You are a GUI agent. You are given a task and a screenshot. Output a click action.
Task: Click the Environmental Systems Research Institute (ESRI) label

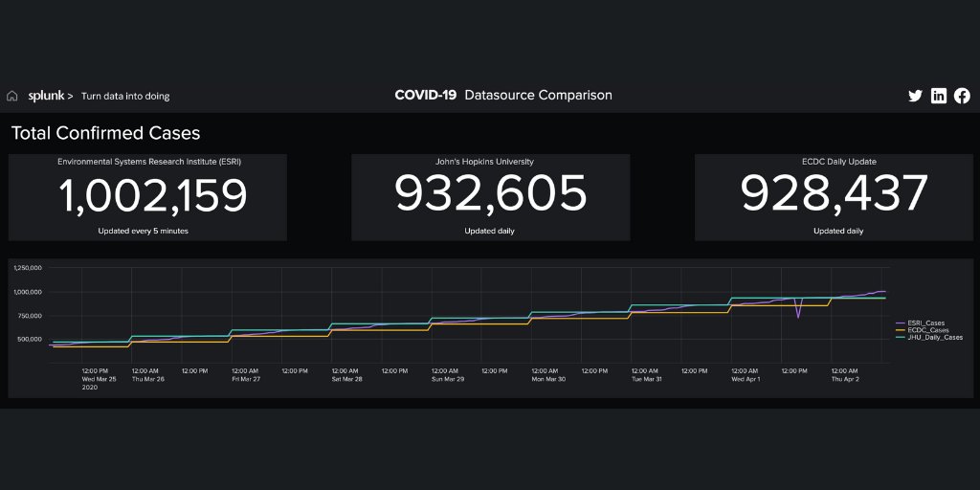tap(149, 161)
